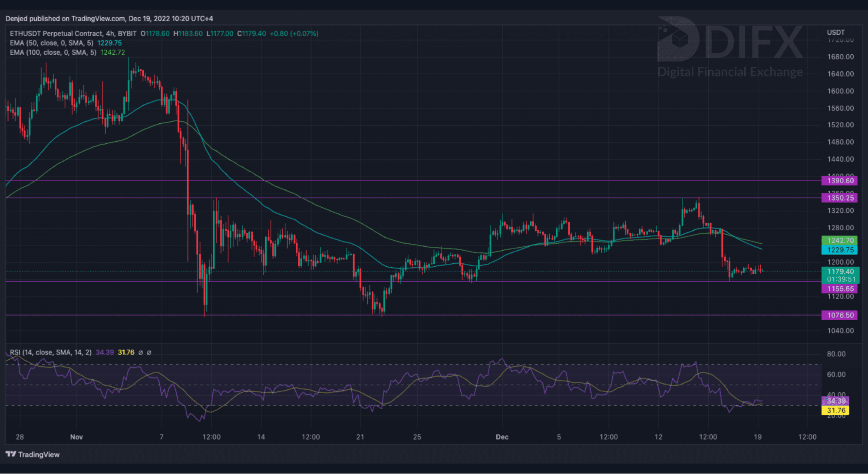Click the 1350.25 horizontal line price tag

tap(839, 198)
